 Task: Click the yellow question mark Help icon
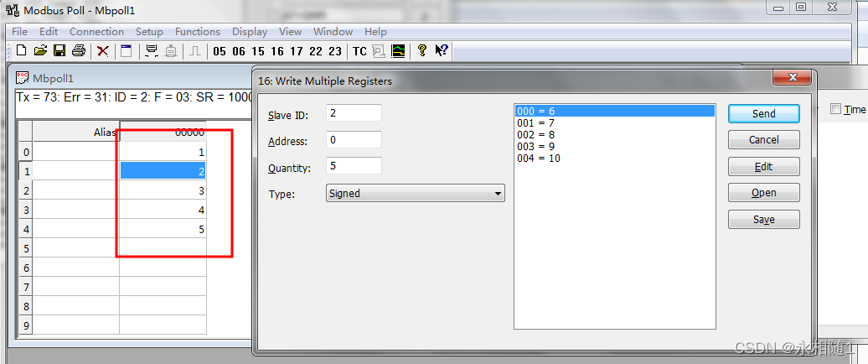coord(422,50)
